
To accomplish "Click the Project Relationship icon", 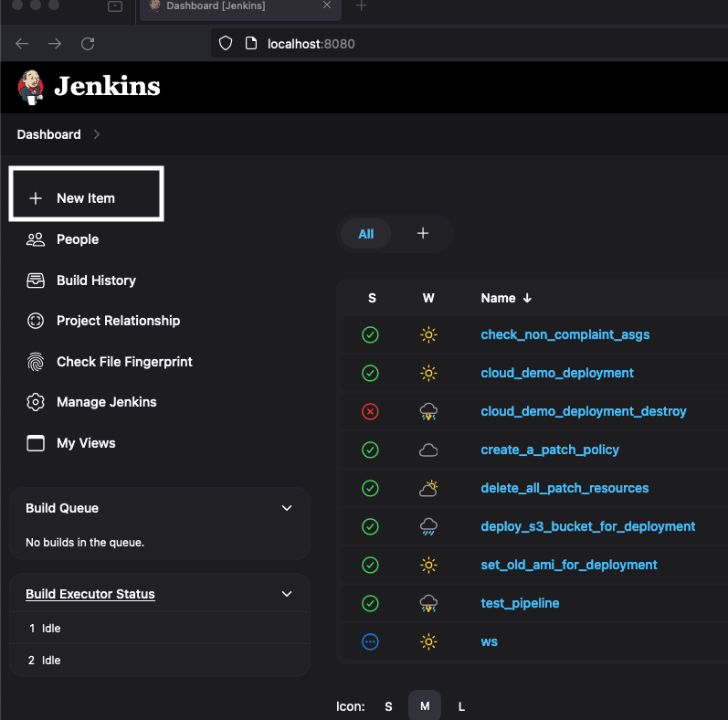I will (36, 321).
